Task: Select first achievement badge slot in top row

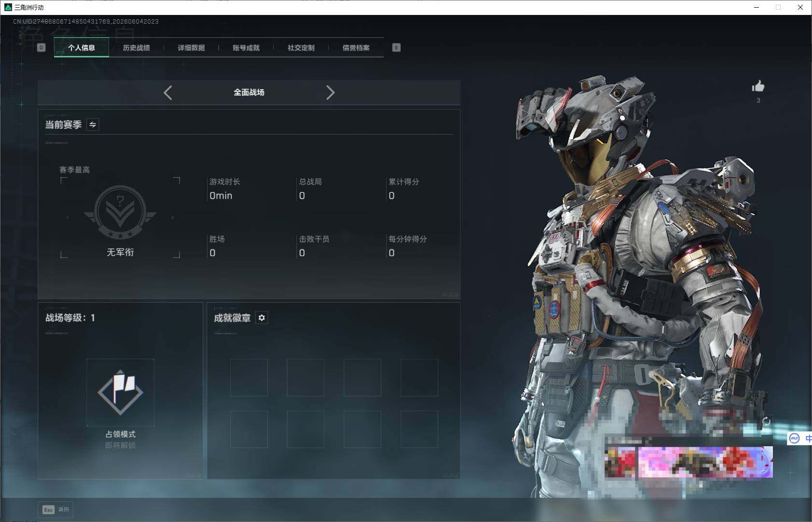Action: point(249,378)
